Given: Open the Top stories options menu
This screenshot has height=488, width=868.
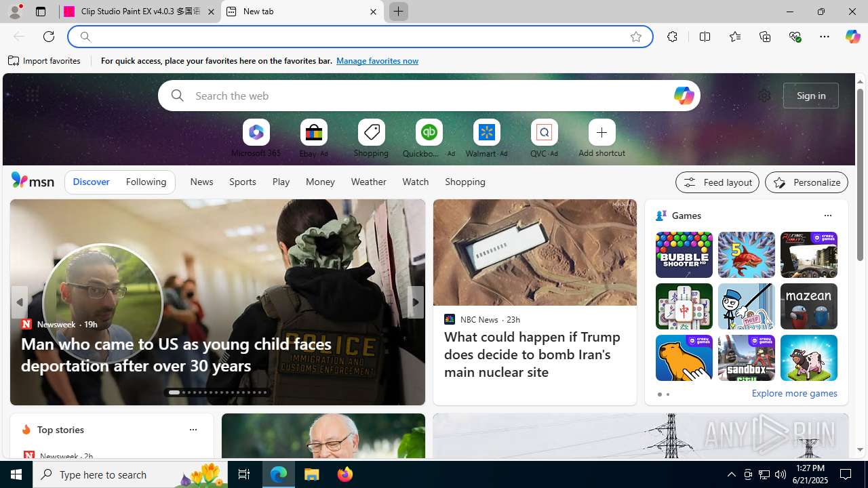Looking at the screenshot, I should click(193, 430).
